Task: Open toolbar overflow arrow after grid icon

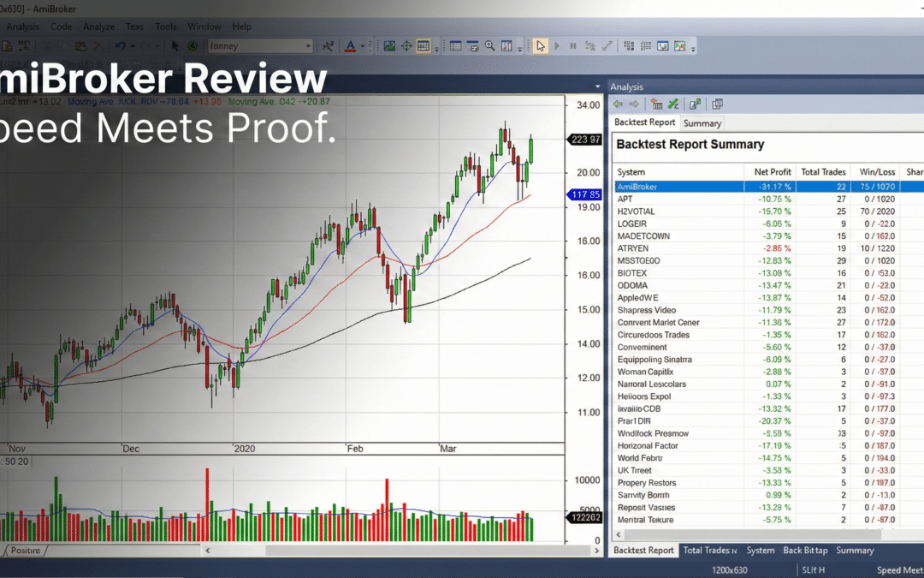Action: point(436,49)
